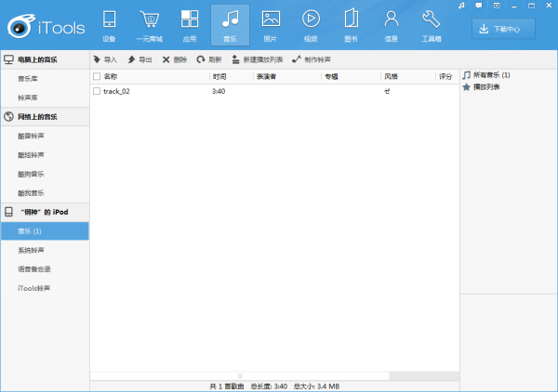Select 系统铃声 in the sidebar
The width and height of the screenshot is (558, 392).
[x=30, y=251]
